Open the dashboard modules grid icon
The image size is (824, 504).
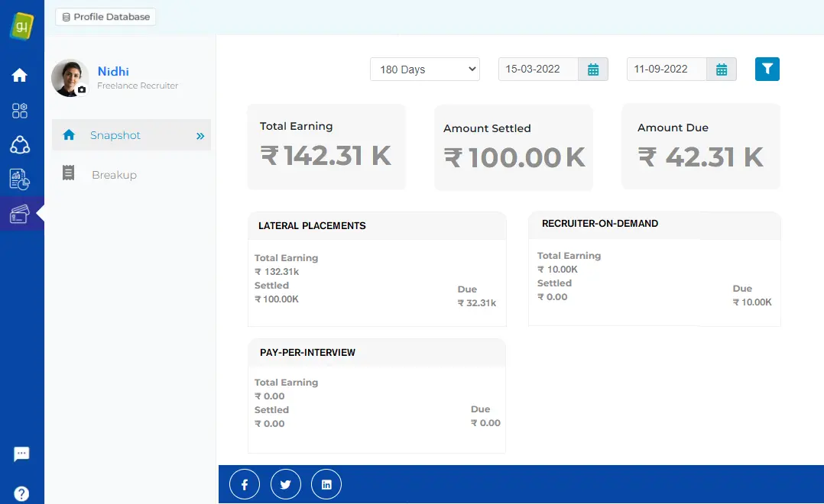[x=20, y=111]
